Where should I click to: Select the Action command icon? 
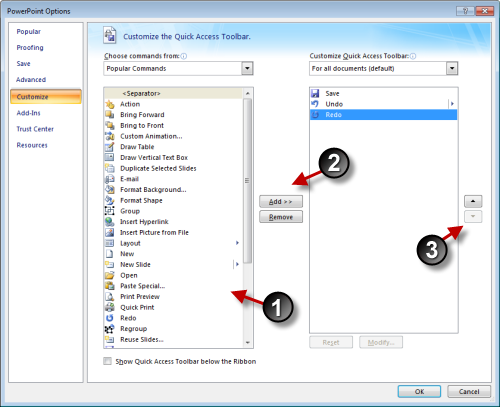(110, 104)
